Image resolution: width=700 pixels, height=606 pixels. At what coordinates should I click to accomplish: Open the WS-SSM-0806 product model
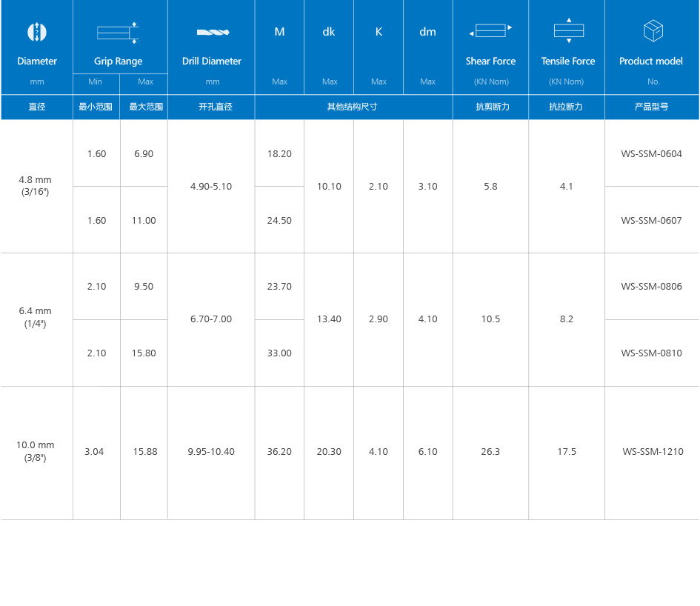click(651, 287)
